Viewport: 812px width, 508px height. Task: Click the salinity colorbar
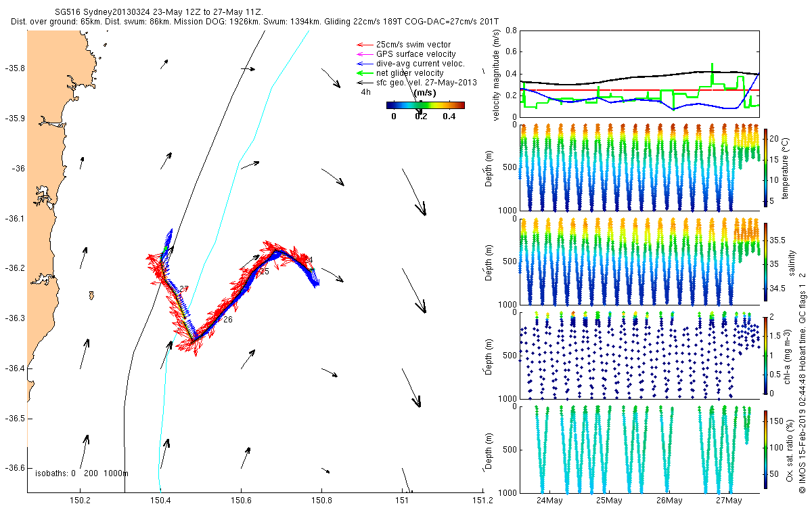[x=765, y=260]
